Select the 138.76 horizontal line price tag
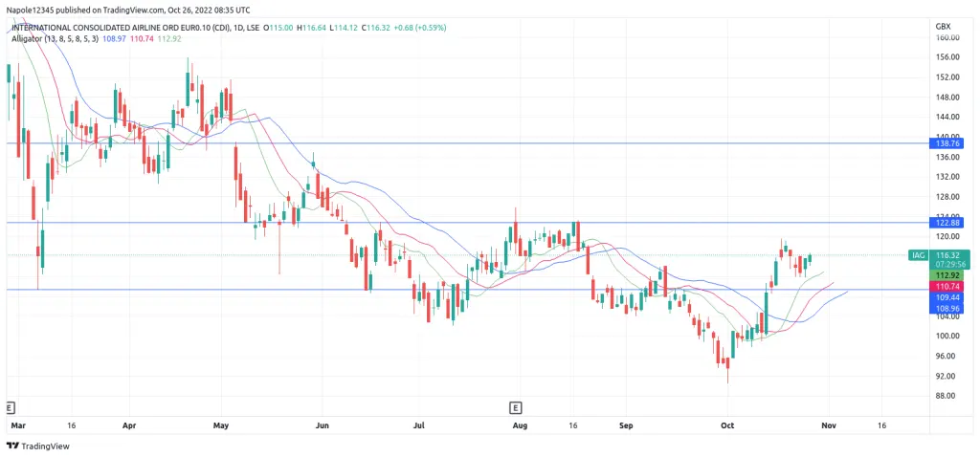This screenshot has width=980, height=457. (x=948, y=143)
